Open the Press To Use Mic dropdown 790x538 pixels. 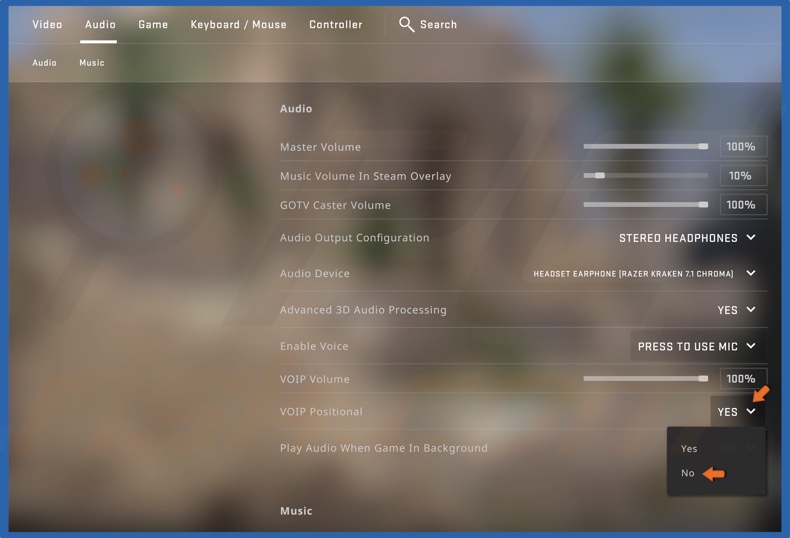tap(698, 346)
